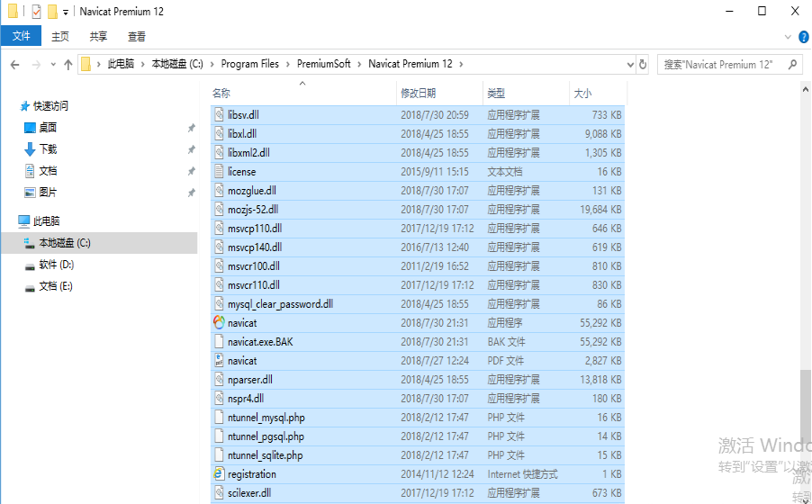This screenshot has height=504, width=812.
Task: Click the navicat.exe.BAK file icon
Action: pyautogui.click(x=219, y=342)
